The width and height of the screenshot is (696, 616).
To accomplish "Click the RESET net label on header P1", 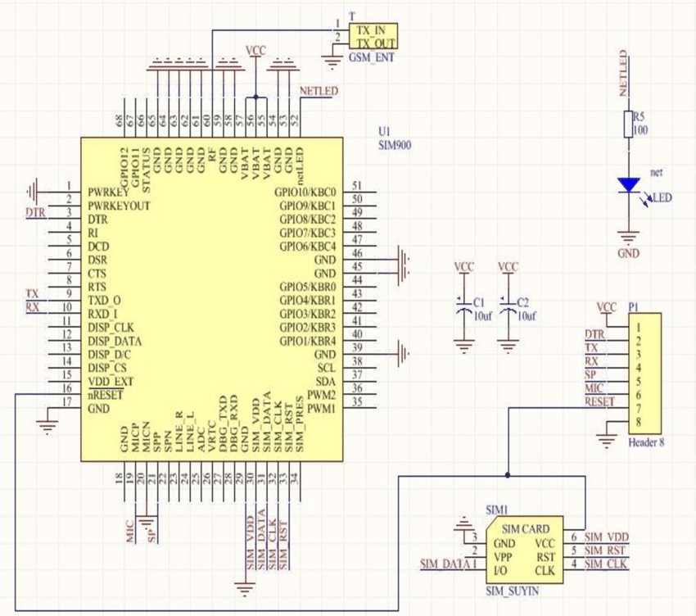I will pos(599,402).
